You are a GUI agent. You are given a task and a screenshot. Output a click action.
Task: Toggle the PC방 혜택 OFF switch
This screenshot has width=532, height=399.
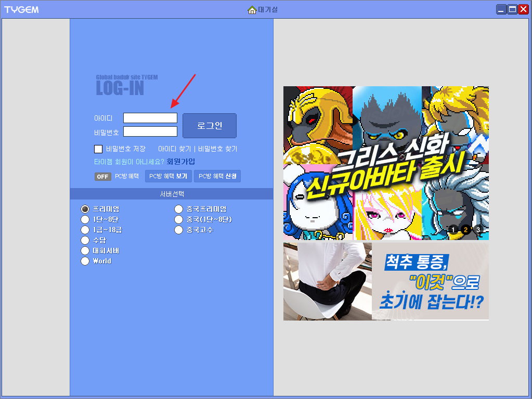pos(102,177)
